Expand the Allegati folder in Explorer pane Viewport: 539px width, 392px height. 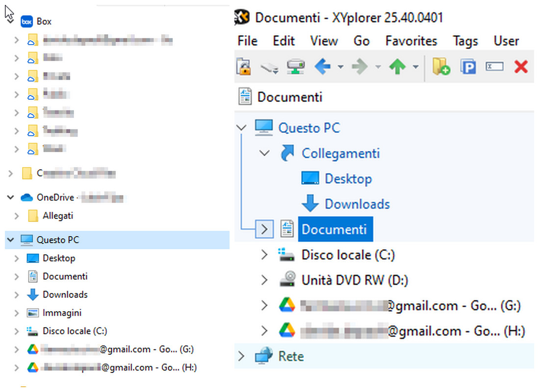(x=16, y=216)
